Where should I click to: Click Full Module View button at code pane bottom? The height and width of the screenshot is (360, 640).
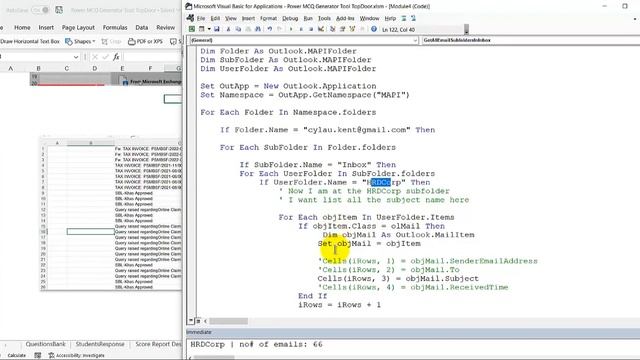(x=198, y=321)
